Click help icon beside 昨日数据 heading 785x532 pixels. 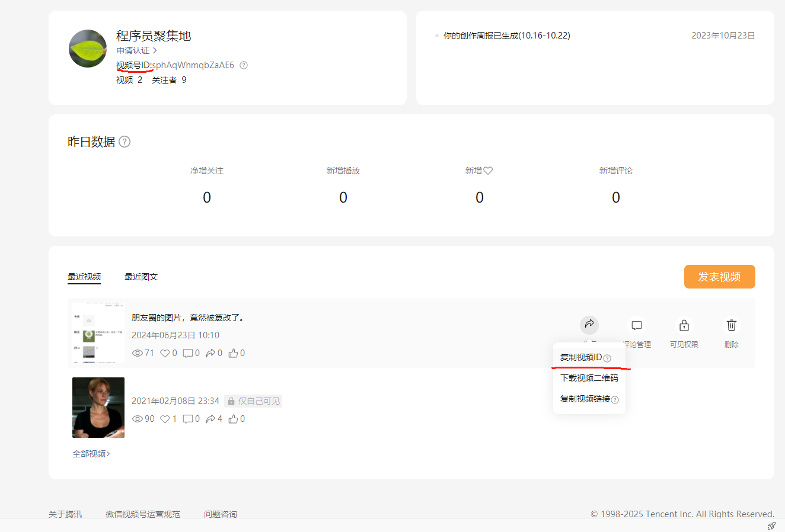click(x=125, y=142)
